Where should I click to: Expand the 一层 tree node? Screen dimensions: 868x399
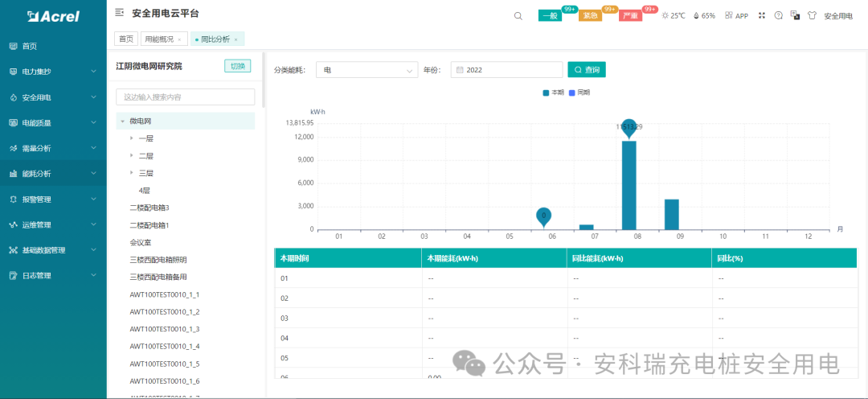(131, 138)
